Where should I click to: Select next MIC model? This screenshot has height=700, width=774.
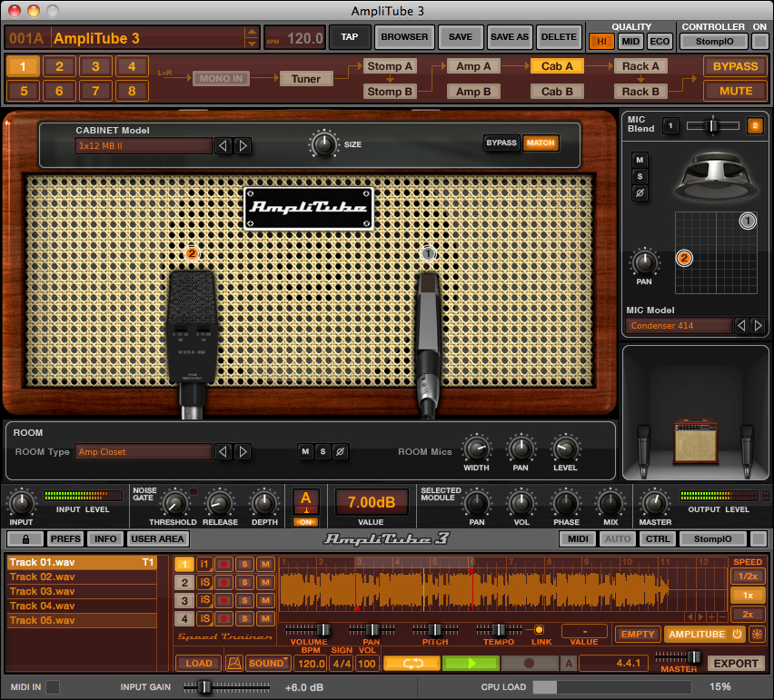pos(759,326)
